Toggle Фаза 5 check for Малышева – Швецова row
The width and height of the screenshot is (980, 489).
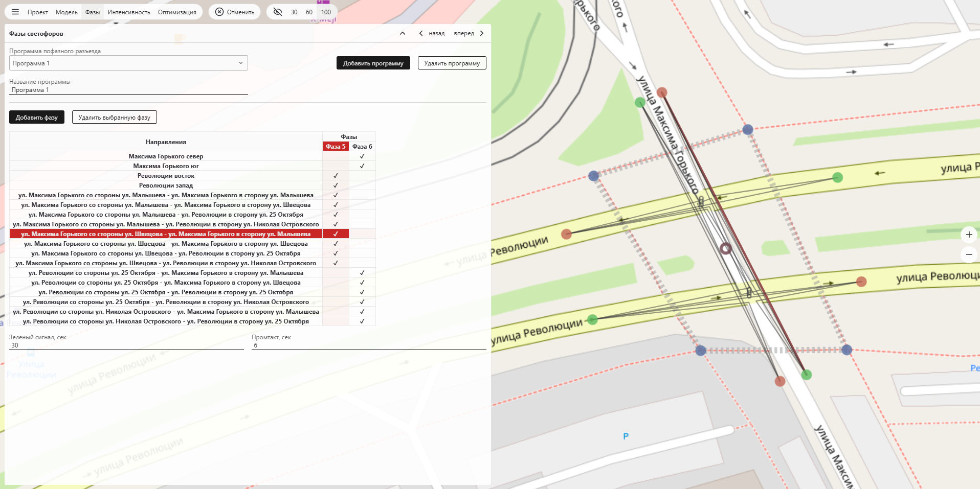coord(336,205)
